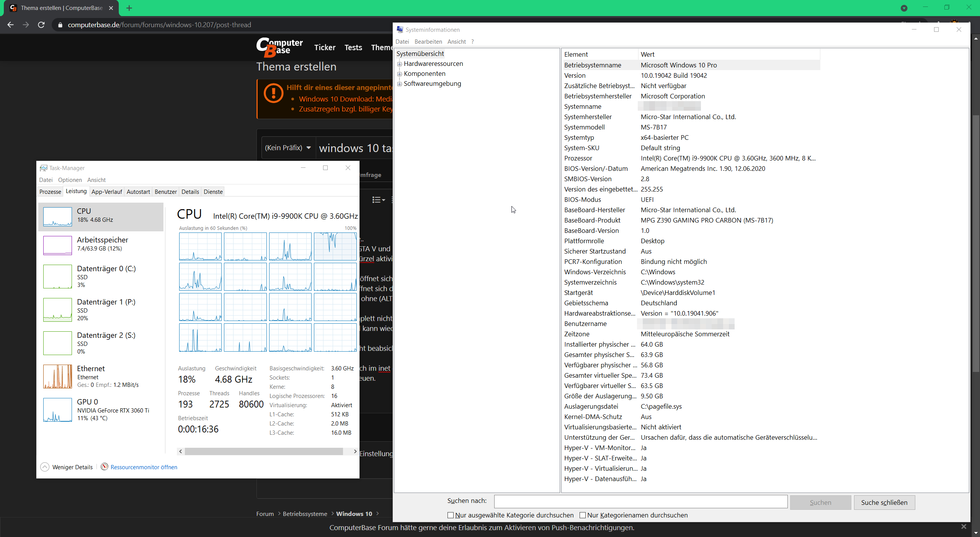The height and width of the screenshot is (537, 980).
Task: Select the GPU 0 performance graph thumbnail
Action: click(x=57, y=410)
